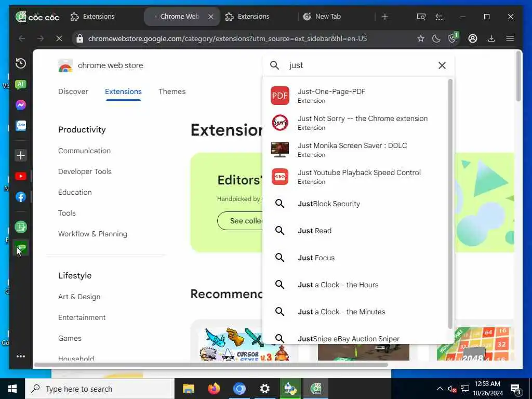Screen dimensions: 532x399
Task: Open the user profile icon
Action: click(x=473, y=38)
